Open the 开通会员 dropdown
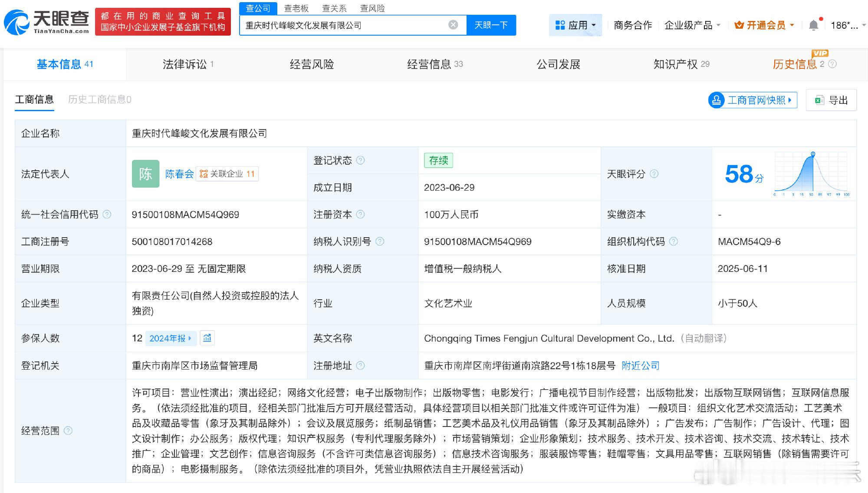Image resolution: width=868 pixels, height=493 pixels. pos(764,25)
